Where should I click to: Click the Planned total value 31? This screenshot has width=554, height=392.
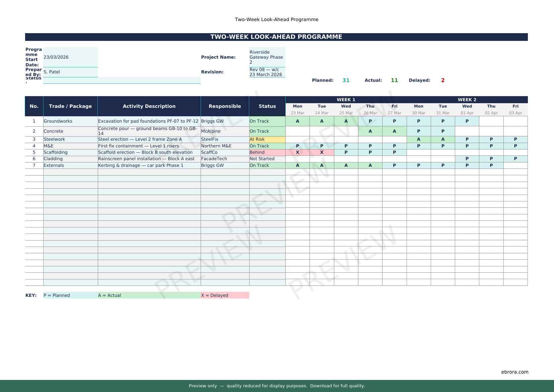coord(346,80)
